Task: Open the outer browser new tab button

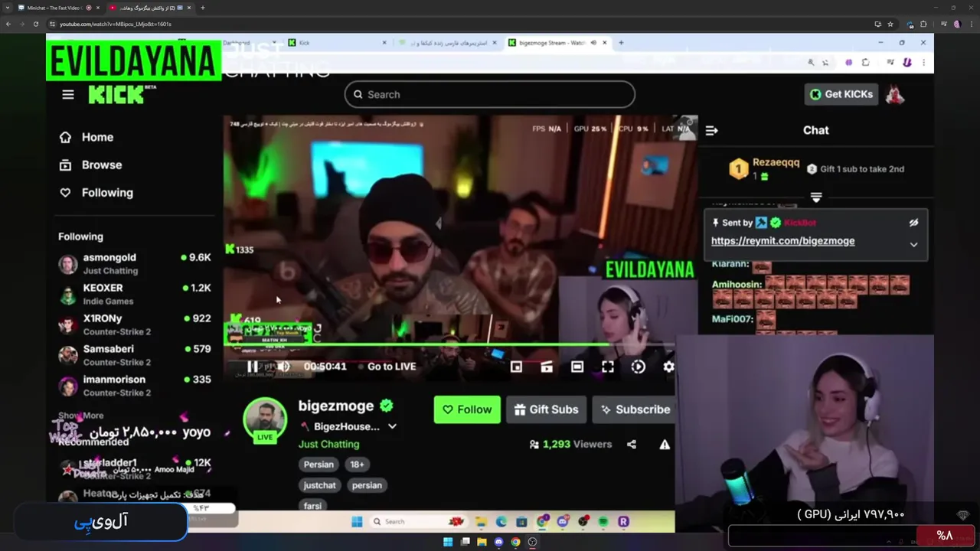Action: [x=202, y=8]
